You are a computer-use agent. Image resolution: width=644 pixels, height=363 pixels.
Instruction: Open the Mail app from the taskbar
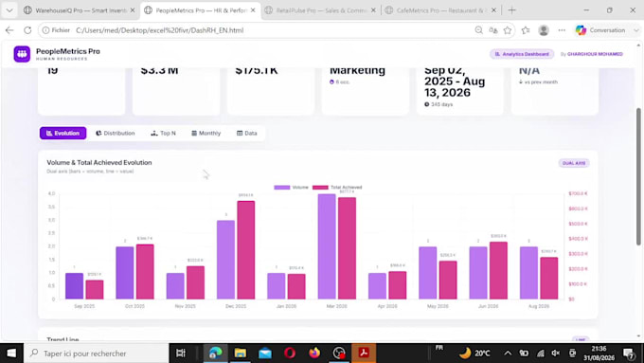point(265,354)
